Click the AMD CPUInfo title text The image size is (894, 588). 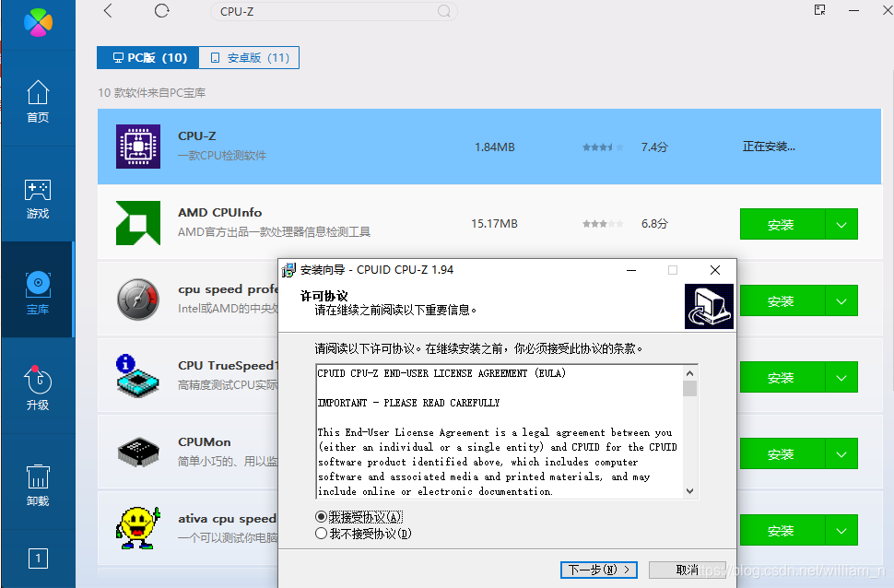coord(220,213)
